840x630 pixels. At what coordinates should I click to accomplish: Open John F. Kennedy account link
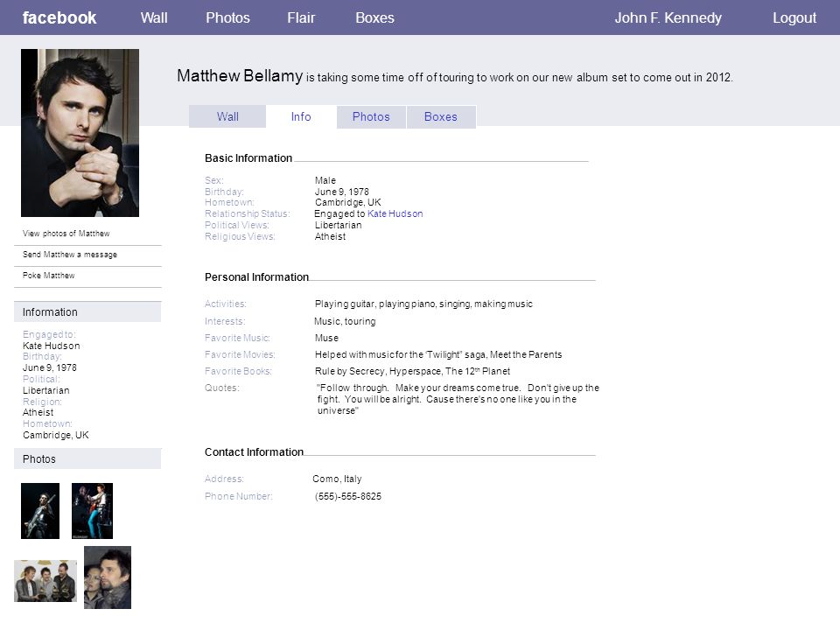tap(668, 17)
